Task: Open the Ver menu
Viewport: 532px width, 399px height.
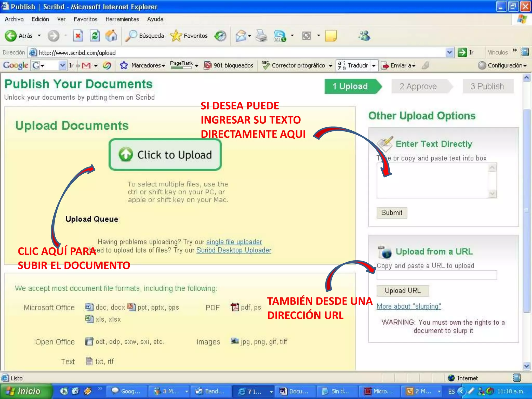Action: coord(61,19)
